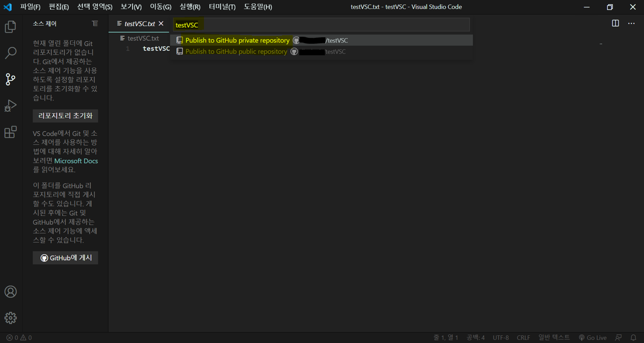
Task: Start Go Live server from status bar
Action: [x=593, y=337]
